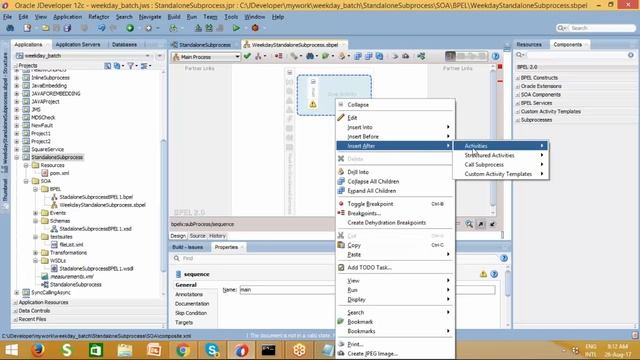
Task: Open the Main Process dropdown
Action: [237, 57]
